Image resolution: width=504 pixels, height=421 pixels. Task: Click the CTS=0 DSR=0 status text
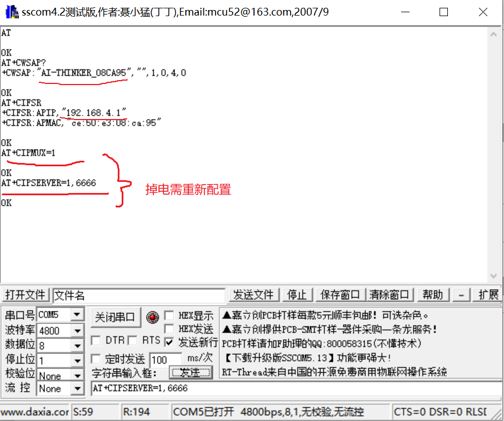(440, 412)
